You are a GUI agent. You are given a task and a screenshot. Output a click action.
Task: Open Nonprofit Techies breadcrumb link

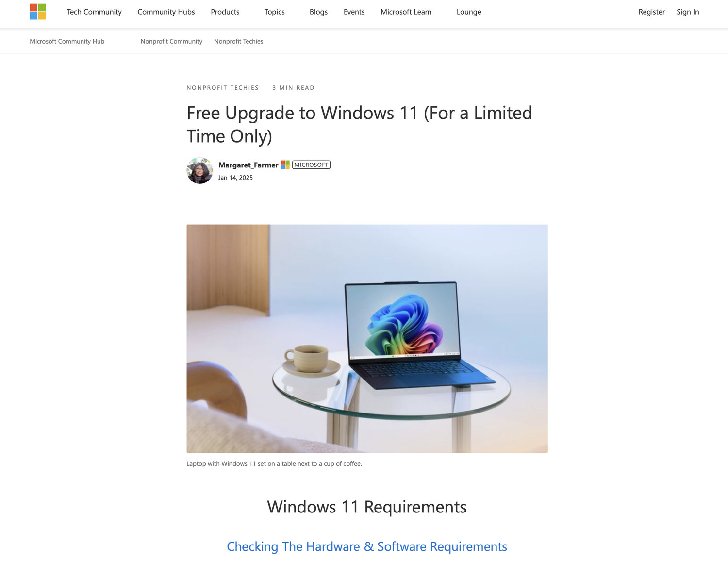pyautogui.click(x=238, y=41)
